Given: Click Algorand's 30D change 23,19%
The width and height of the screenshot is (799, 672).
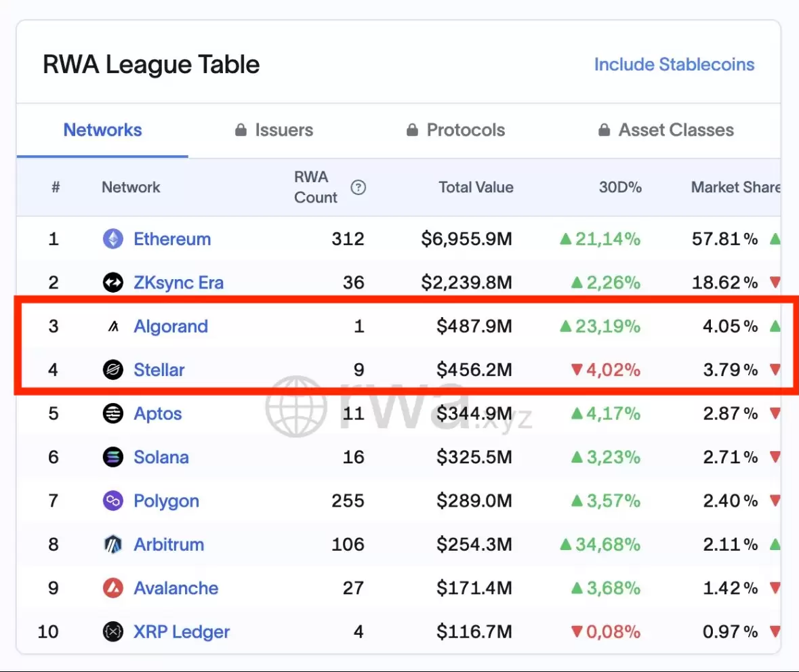Looking at the screenshot, I should (x=600, y=326).
